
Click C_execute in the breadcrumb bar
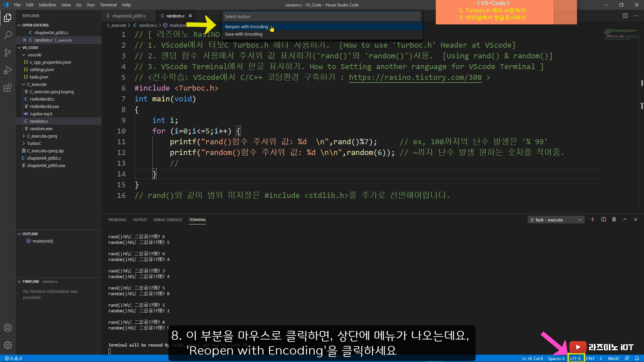pyautogui.click(x=116, y=25)
